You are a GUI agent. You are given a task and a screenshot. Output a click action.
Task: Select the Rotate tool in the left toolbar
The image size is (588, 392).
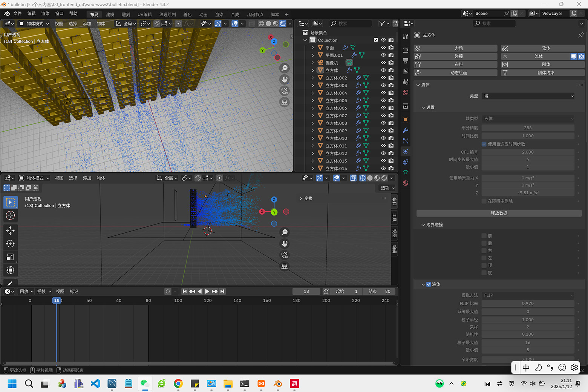click(x=10, y=244)
